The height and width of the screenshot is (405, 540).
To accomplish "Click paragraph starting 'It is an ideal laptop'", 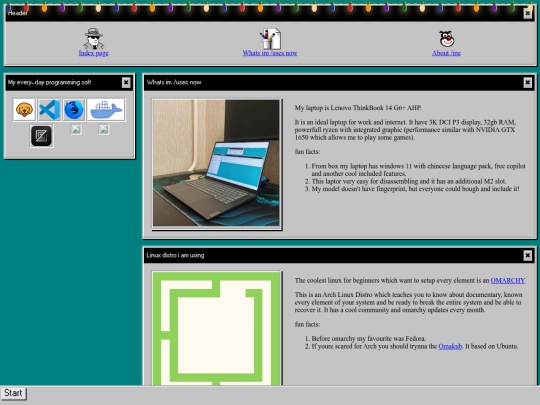I will click(405, 130).
